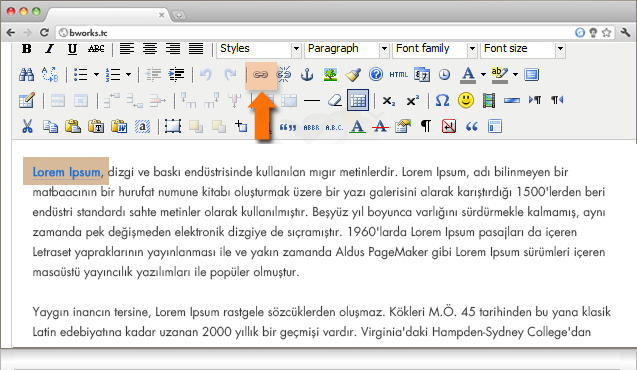Insert special character omega
The width and height of the screenshot is (637, 370).
(x=442, y=100)
